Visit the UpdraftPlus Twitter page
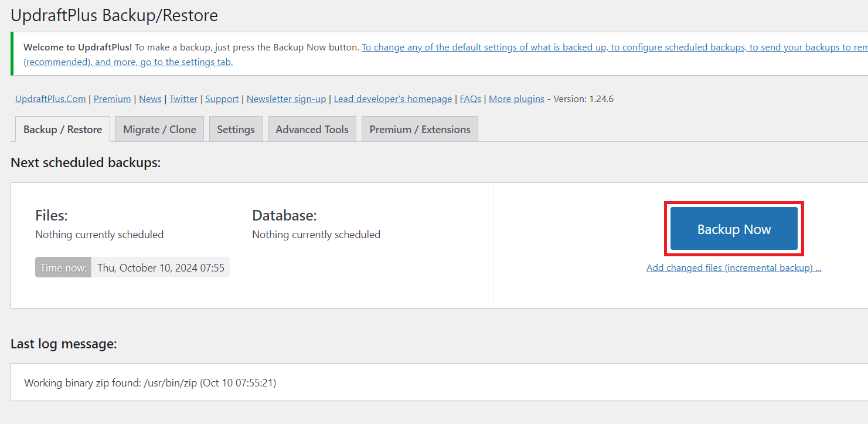This screenshot has height=424, width=868. pos(183,99)
